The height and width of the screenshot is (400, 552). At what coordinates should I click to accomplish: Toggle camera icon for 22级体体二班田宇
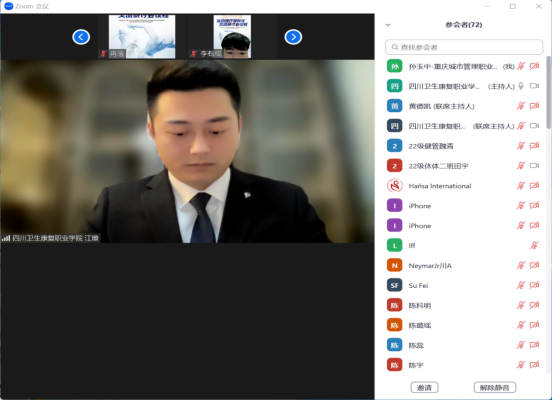coord(534,165)
